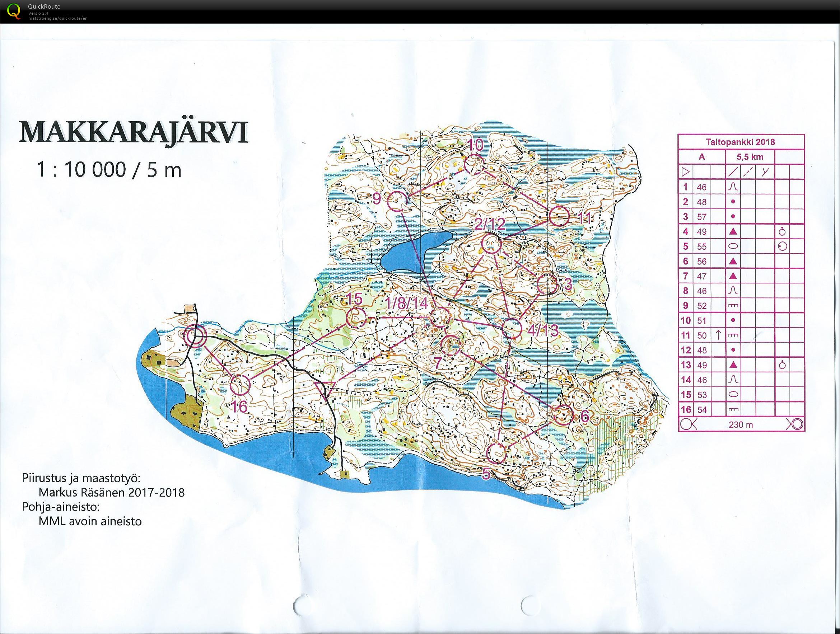Viewport: 840px width, 634px height.
Task: Select control circle 10 on the map
Action: pyautogui.click(x=475, y=165)
